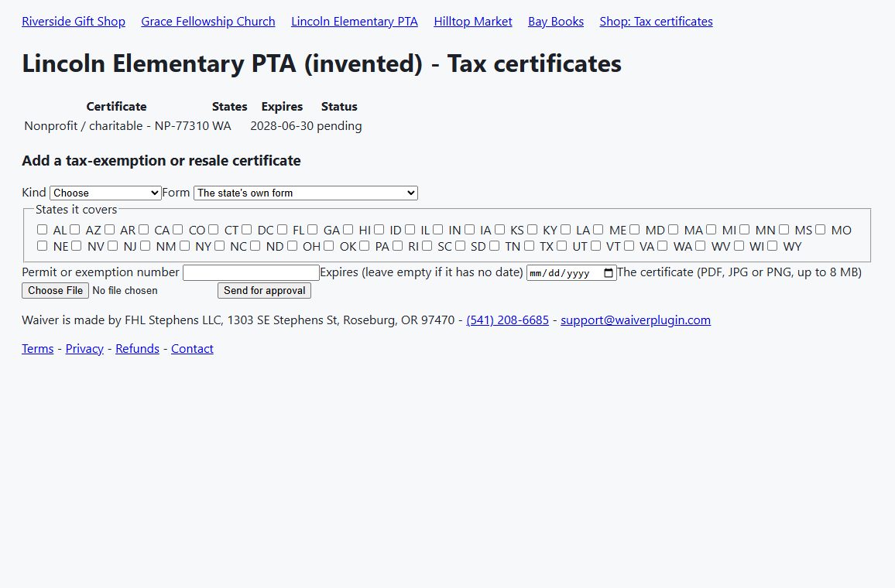Tick the CA state checkbox
Viewport: 895px width, 588px height.
[143, 229]
